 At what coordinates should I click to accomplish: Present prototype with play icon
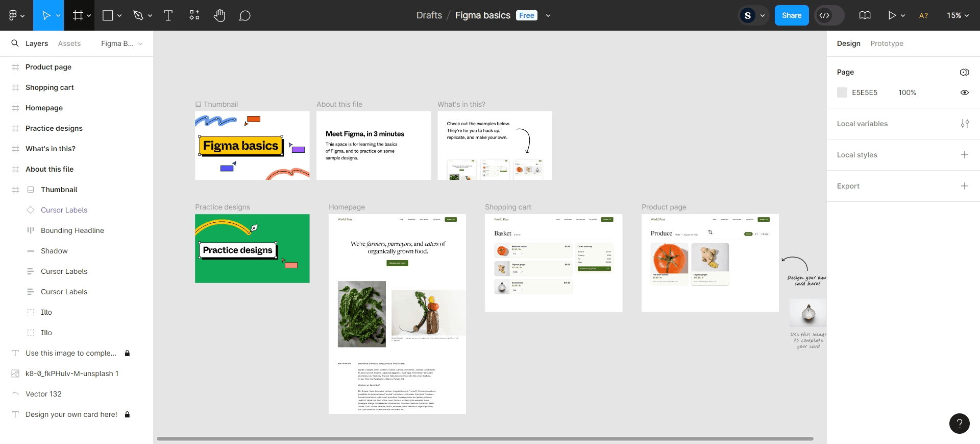(x=892, y=15)
